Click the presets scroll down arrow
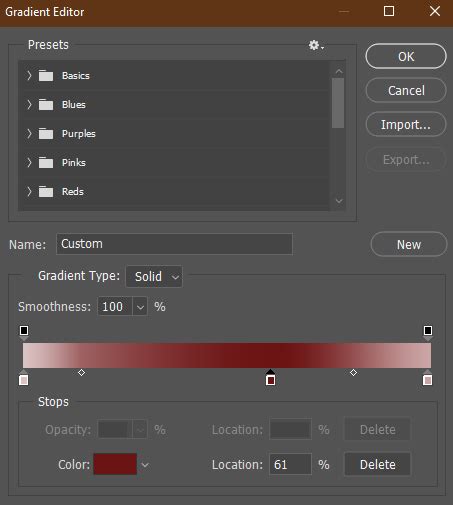This screenshot has height=505, width=453. (339, 201)
